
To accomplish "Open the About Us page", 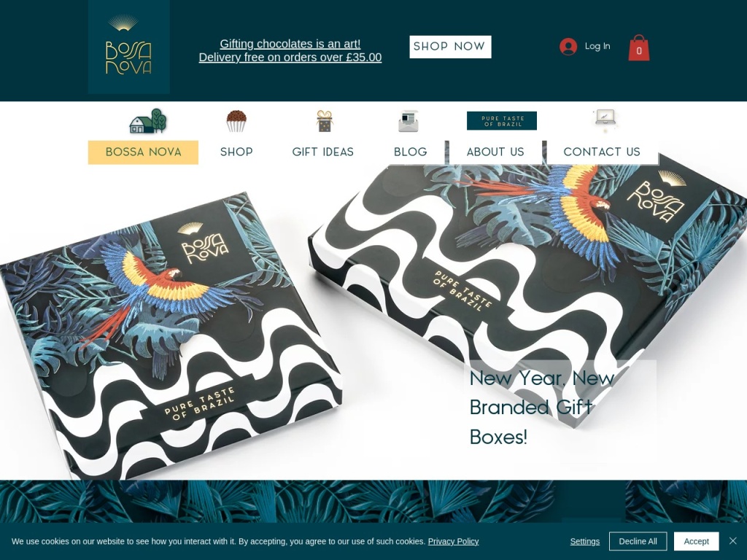I will [x=495, y=152].
